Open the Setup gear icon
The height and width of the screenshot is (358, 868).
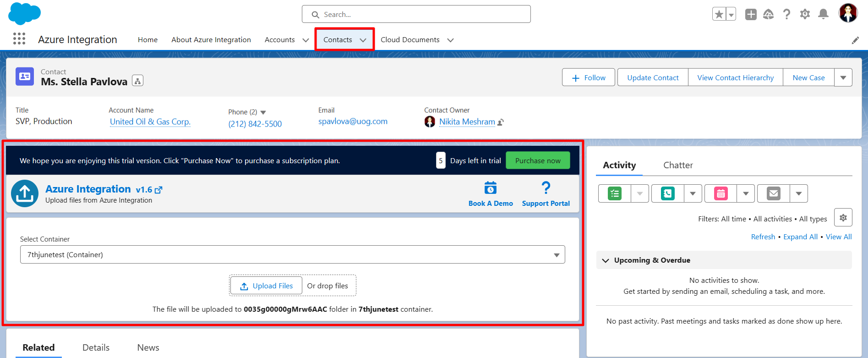tap(805, 14)
